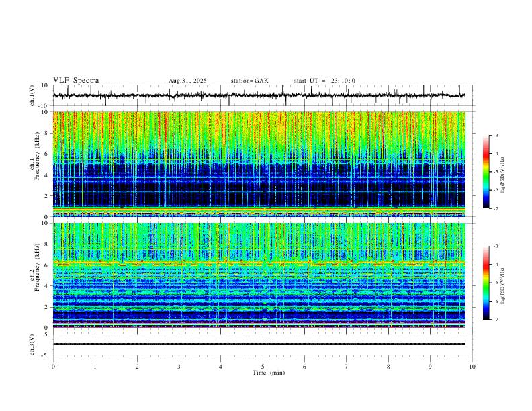Click the ch.1 color scale bar

coord(486,172)
